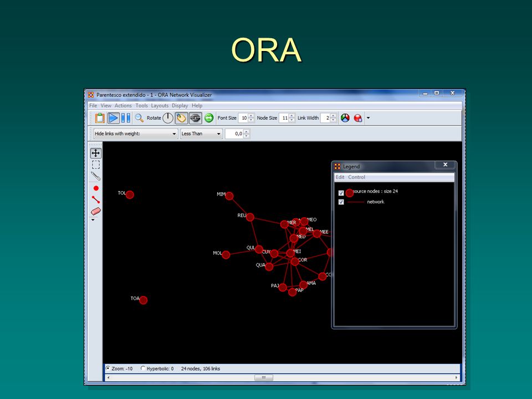Select the MOL node
This screenshot has width=532, height=399.
[226, 255]
